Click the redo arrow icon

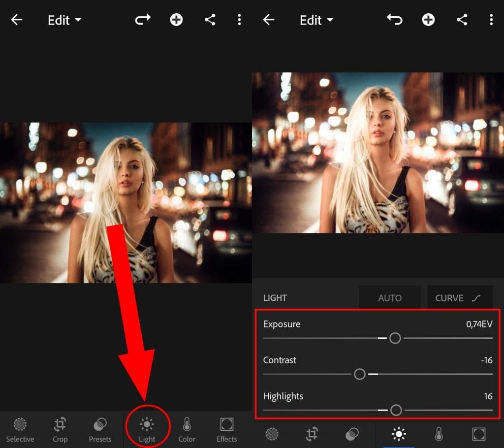point(142,20)
